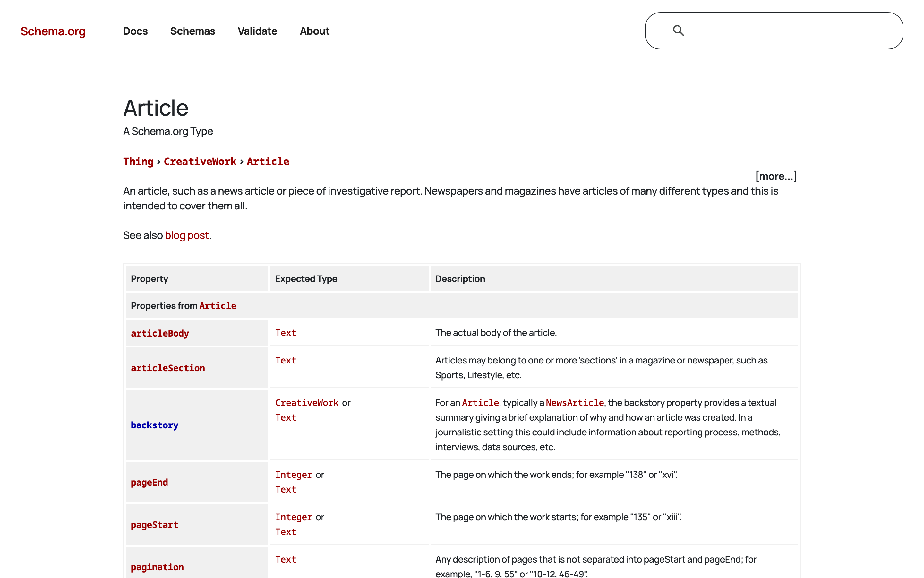
Task: Focus the search input field
Action: [774, 31]
